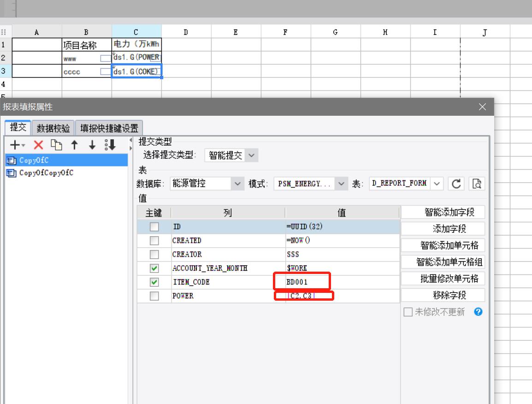Image resolution: width=532 pixels, height=404 pixels.
Task: Uncheck ITEM_CODE primary key checkbox
Action: [x=154, y=282]
